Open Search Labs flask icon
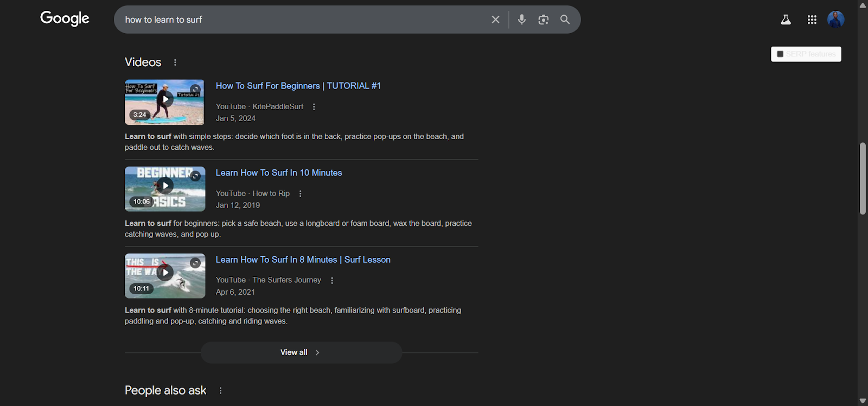 point(786,20)
